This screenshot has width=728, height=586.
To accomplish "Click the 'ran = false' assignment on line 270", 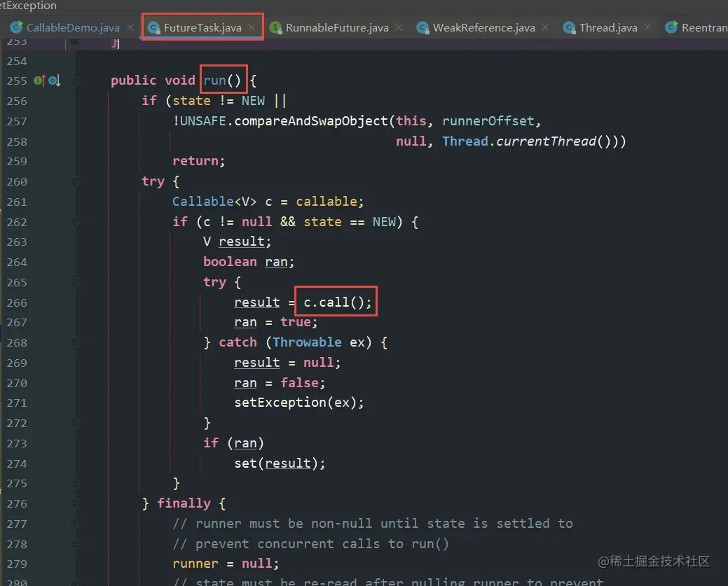I will (280, 383).
